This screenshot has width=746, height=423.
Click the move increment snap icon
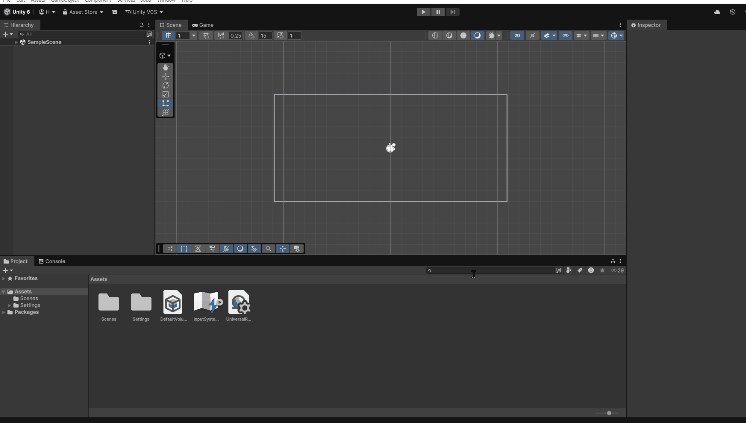(x=221, y=35)
